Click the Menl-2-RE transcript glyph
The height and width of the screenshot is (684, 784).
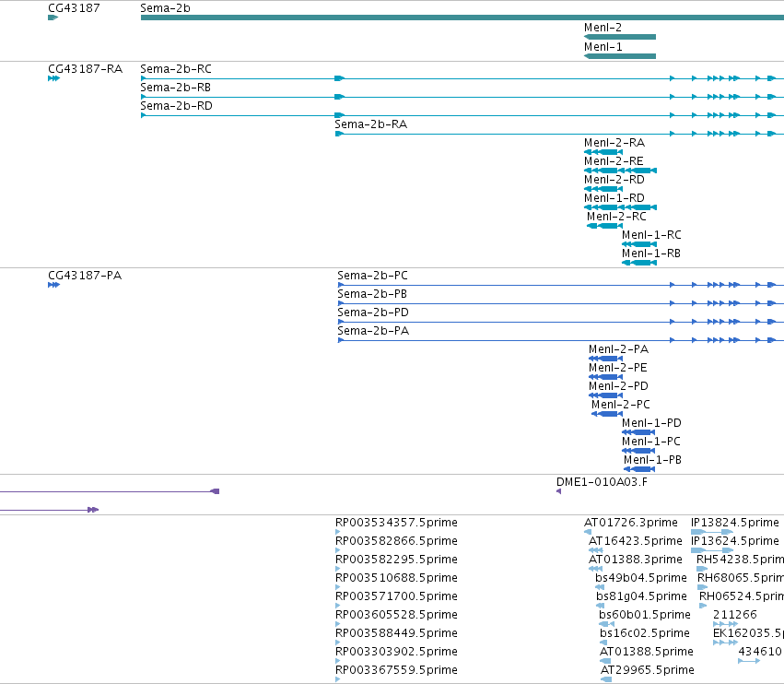click(x=620, y=171)
